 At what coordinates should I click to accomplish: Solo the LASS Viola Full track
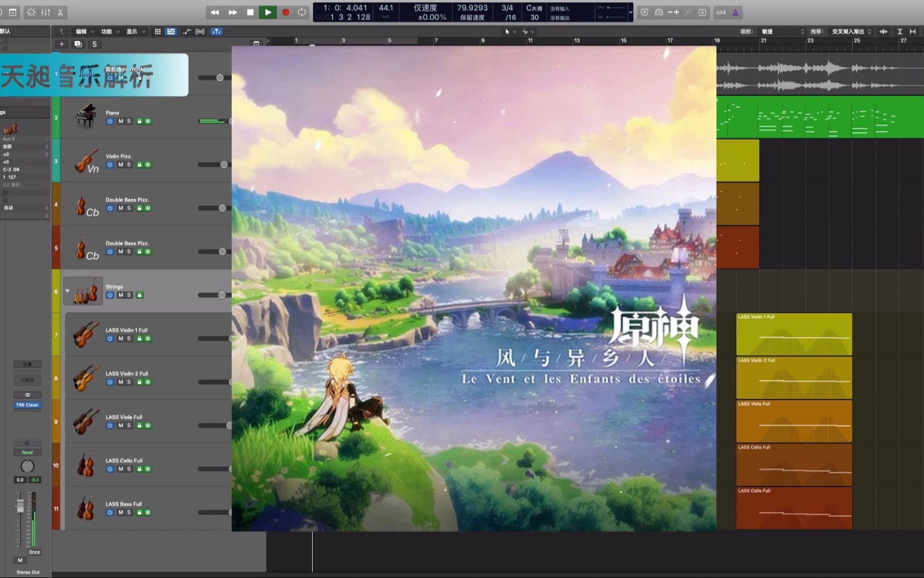tap(129, 426)
